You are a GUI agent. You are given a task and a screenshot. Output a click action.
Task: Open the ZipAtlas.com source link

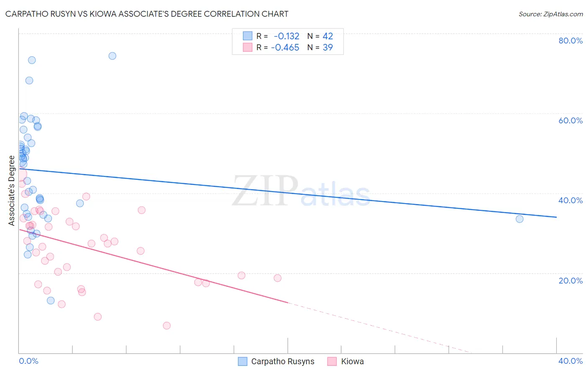[551, 14]
